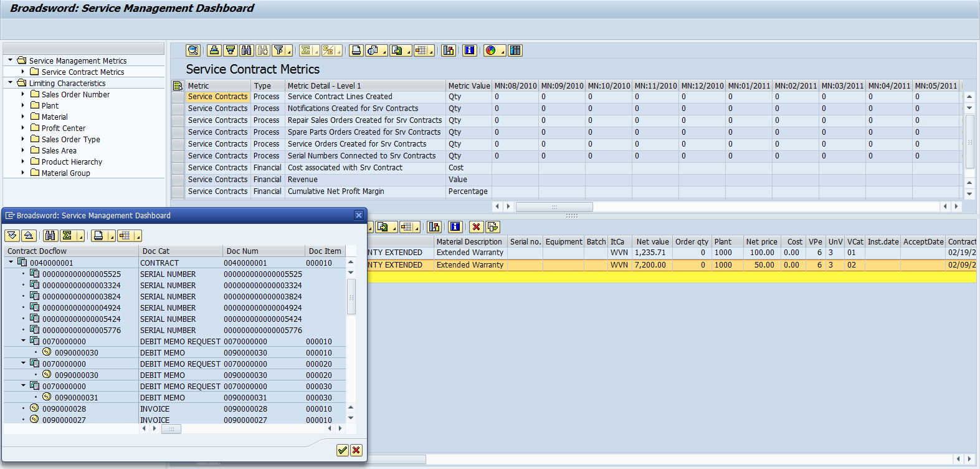Collapse the Limiting Characteristics folder
980x469 pixels.
tap(11, 83)
